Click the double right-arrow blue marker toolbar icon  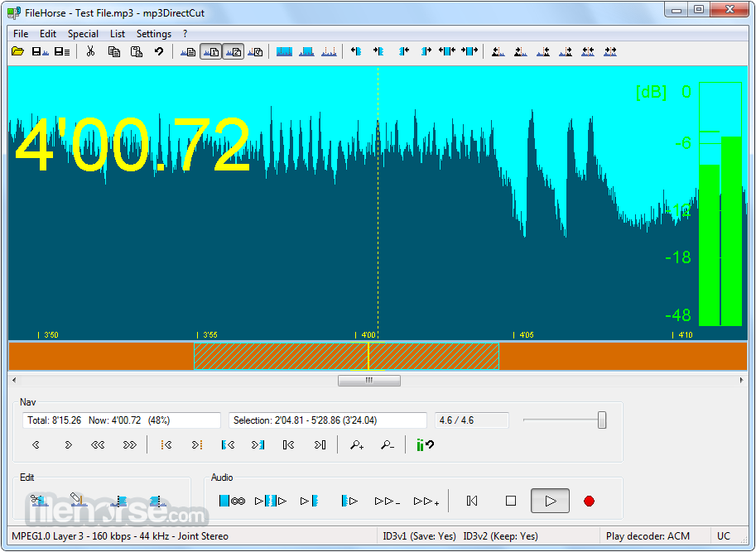(x=469, y=51)
